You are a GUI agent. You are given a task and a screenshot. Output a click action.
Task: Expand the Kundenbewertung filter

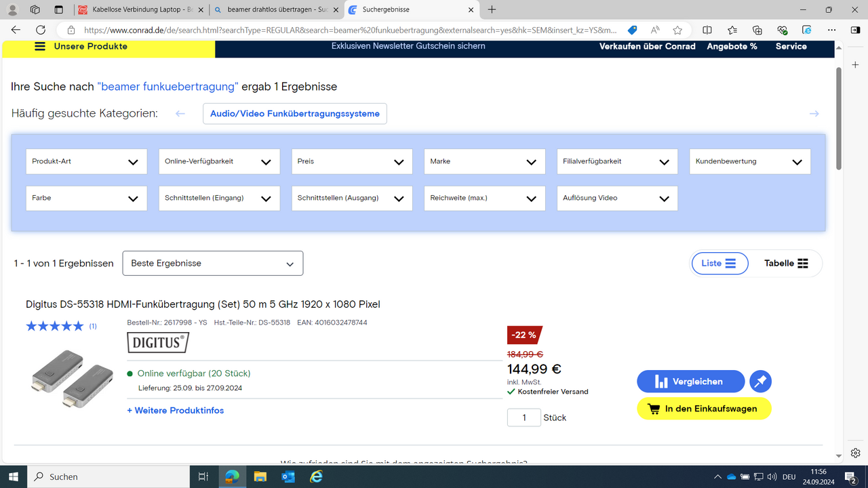750,161
